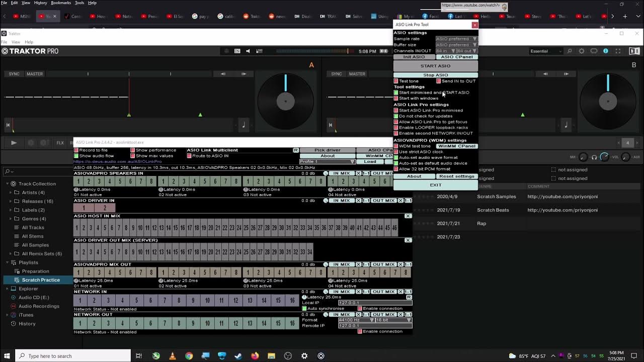Toggle Show audio flow checkbox
Screen dimensions: 644x362
coord(76,156)
